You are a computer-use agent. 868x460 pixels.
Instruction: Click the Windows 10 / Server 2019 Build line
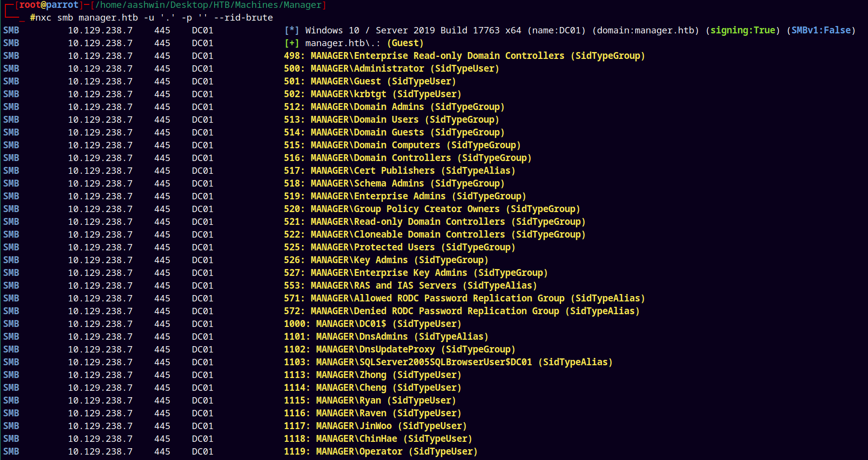[x=570, y=30]
